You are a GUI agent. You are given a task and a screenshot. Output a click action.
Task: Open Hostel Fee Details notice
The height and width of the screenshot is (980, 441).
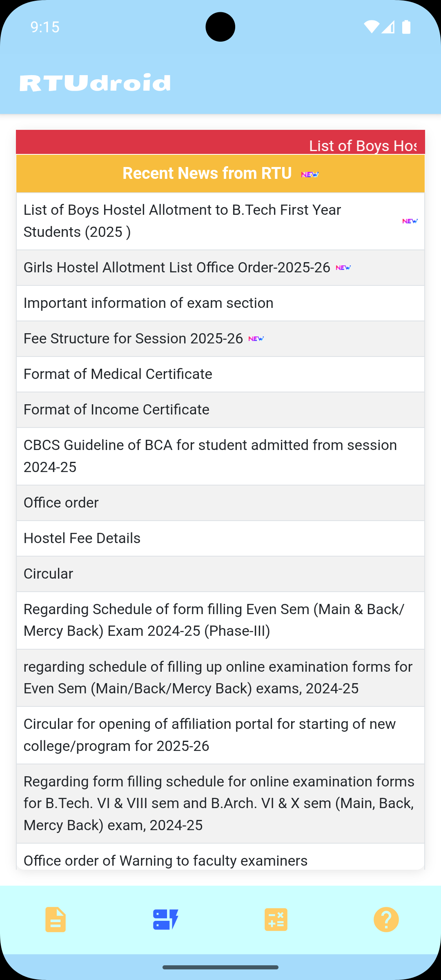(82, 539)
